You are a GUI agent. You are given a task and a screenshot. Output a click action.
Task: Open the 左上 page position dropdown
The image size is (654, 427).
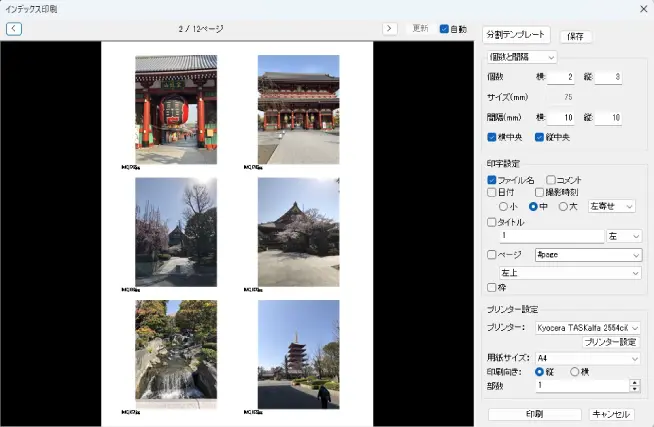coord(570,273)
